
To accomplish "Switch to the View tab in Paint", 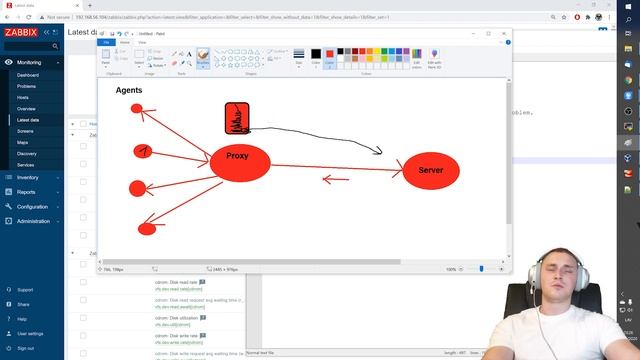I will (142, 42).
